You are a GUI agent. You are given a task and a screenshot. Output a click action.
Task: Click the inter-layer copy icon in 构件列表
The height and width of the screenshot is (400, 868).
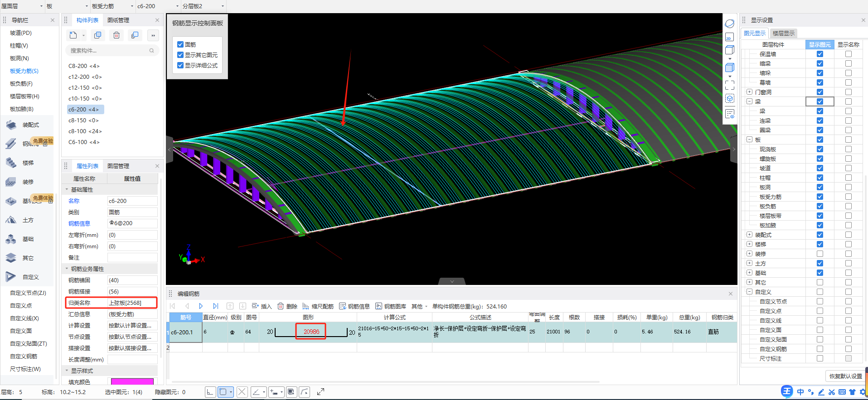(135, 35)
